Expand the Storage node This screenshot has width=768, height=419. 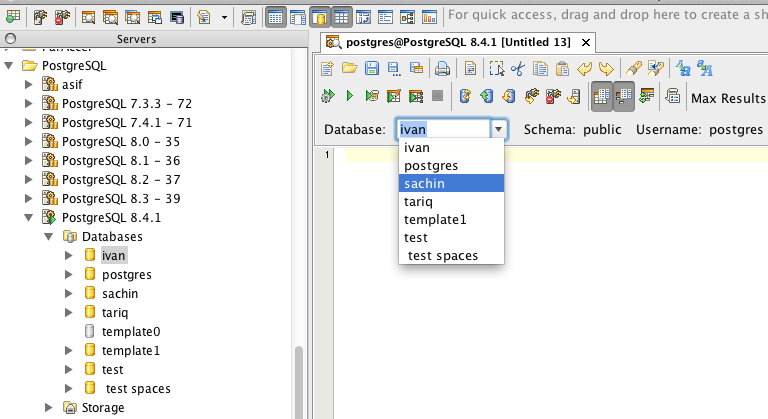click(48, 407)
